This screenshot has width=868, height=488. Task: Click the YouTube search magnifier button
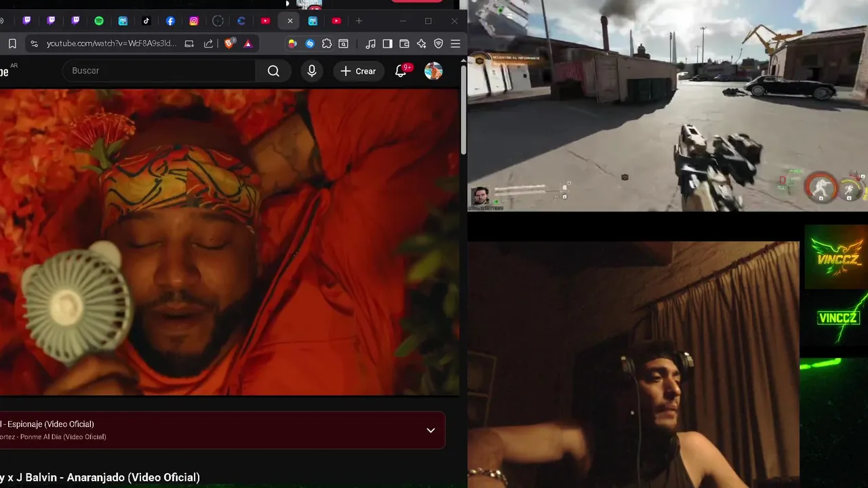(x=273, y=70)
